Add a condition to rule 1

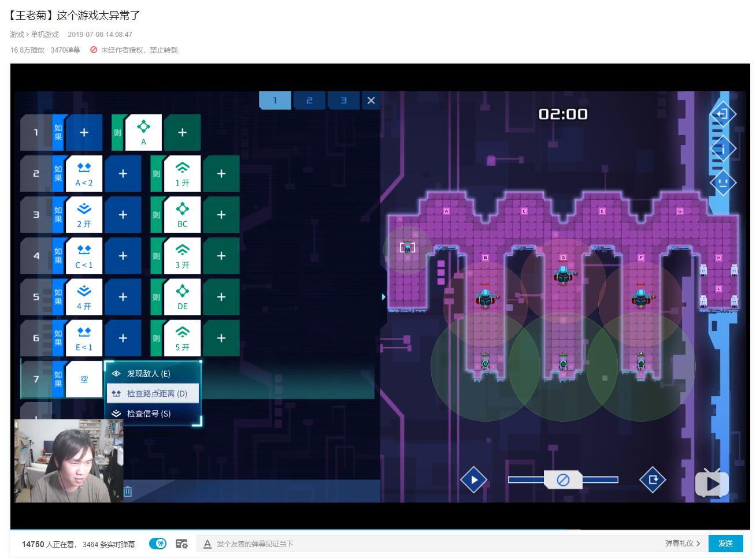coord(84,132)
